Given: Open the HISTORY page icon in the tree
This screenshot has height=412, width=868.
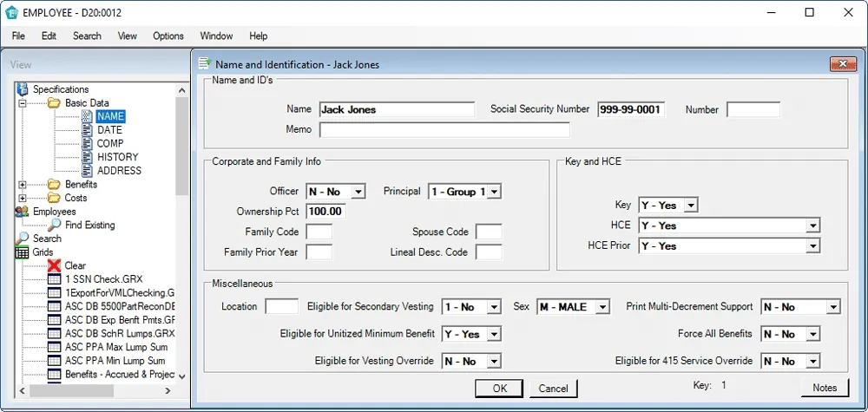Looking at the screenshot, I should point(87,157).
